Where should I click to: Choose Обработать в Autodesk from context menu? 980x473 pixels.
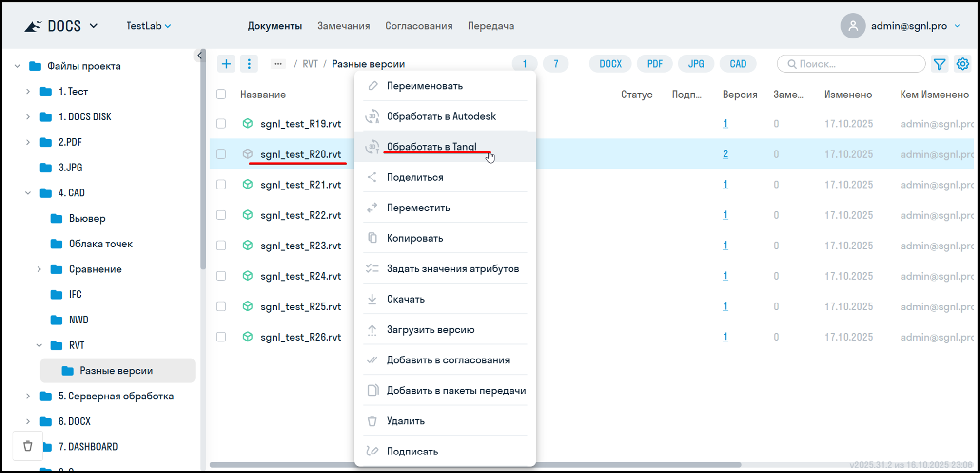pyautogui.click(x=441, y=116)
